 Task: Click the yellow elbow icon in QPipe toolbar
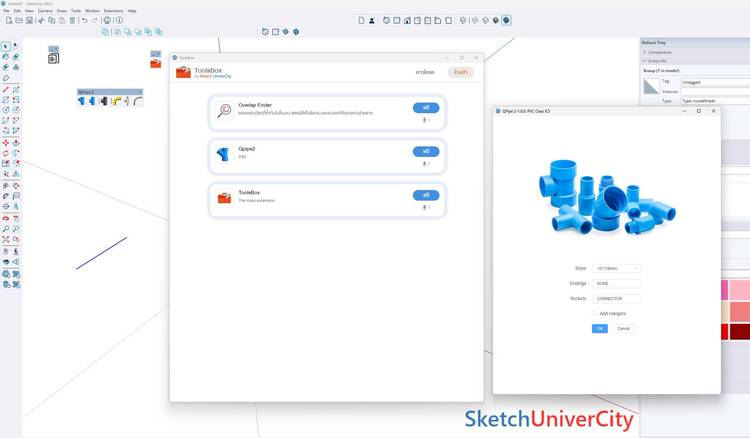click(116, 101)
